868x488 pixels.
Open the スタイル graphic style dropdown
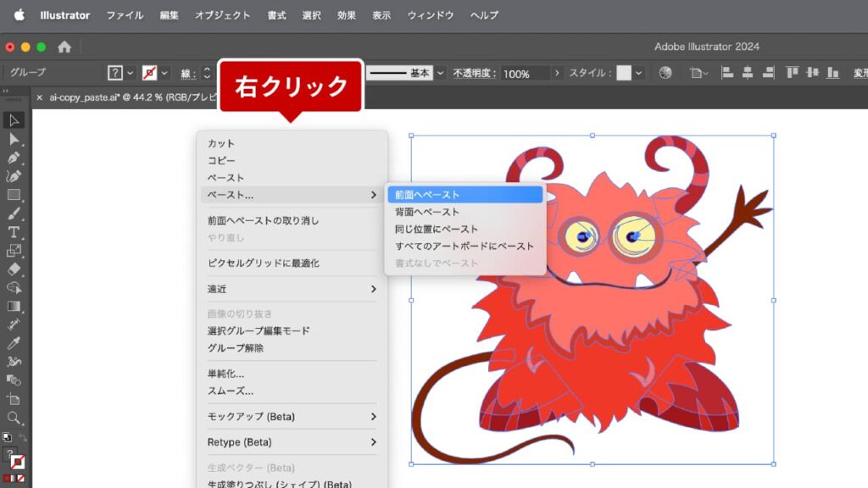(x=639, y=74)
